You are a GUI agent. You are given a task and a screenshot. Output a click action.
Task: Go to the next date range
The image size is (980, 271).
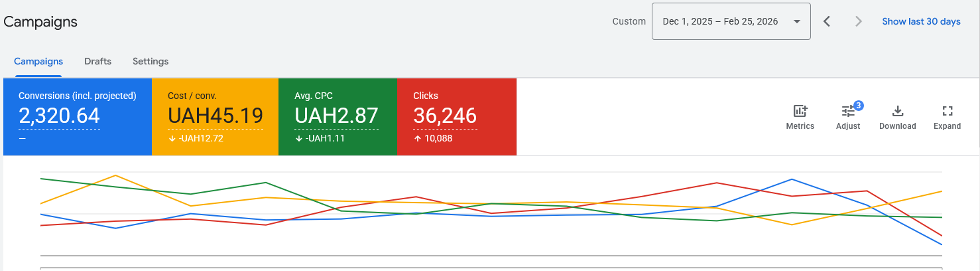(x=859, y=21)
